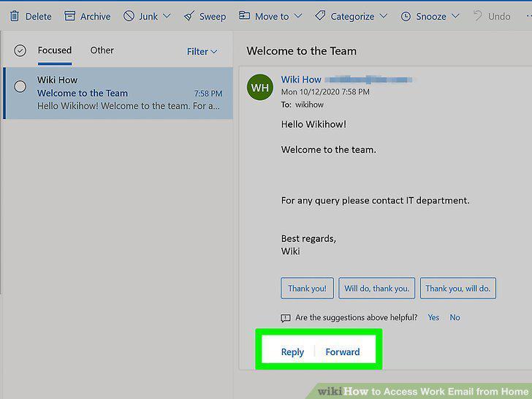This screenshot has height=399, width=532.
Task: Answer No to suggestions helpful
Action: tap(455, 318)
